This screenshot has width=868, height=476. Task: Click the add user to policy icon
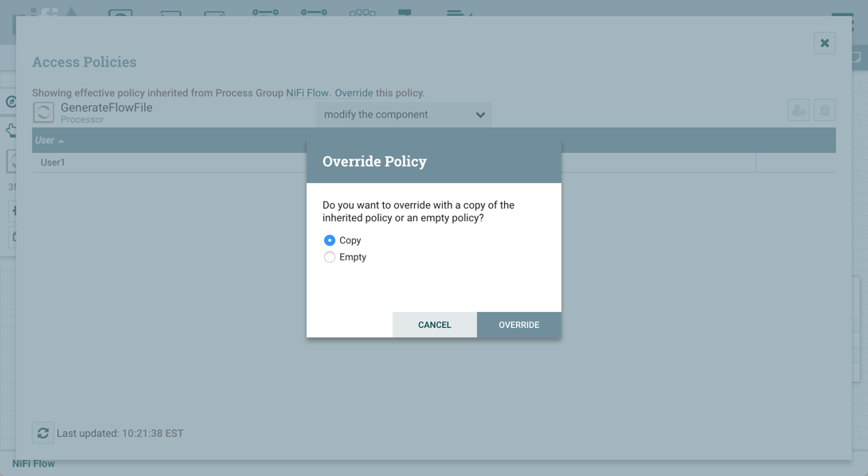click(799, 111)
